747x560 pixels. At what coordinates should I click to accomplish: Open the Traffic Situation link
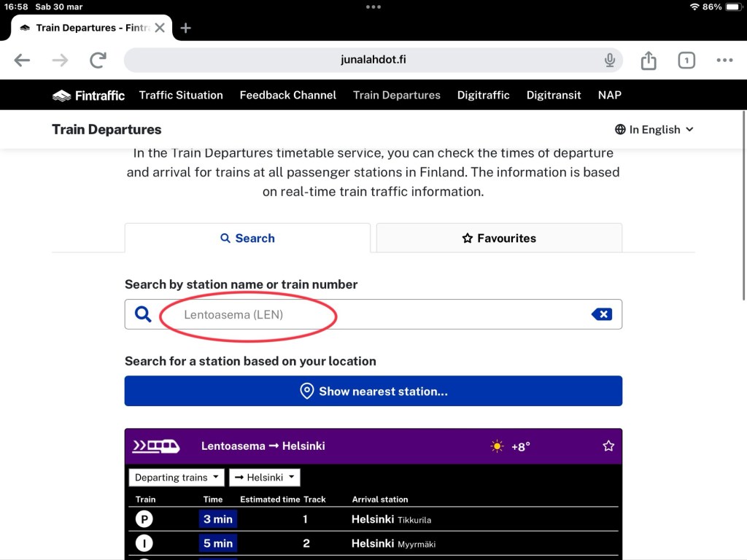pos(181,96)
